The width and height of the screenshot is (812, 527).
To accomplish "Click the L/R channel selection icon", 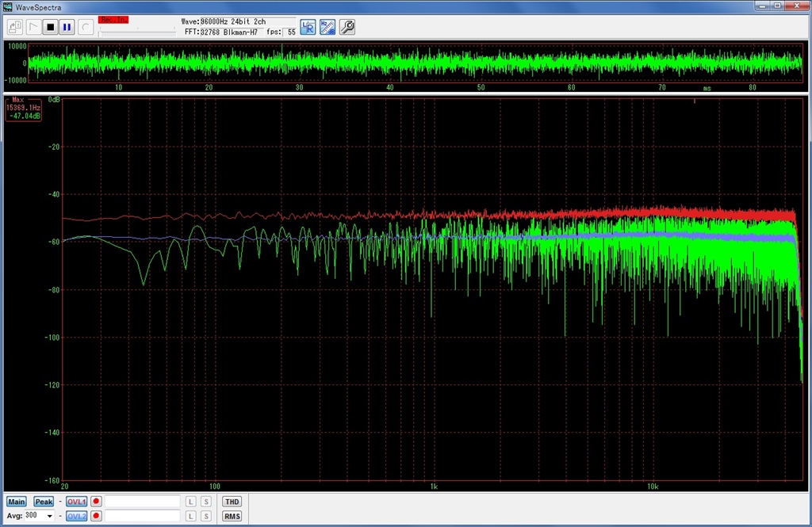I will (308, 27).
